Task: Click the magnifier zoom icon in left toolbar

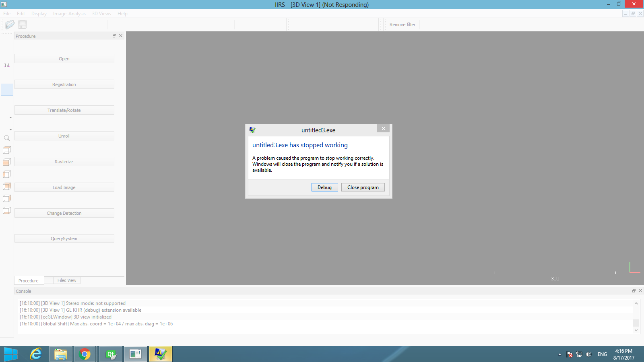Action: pos(7,138)
